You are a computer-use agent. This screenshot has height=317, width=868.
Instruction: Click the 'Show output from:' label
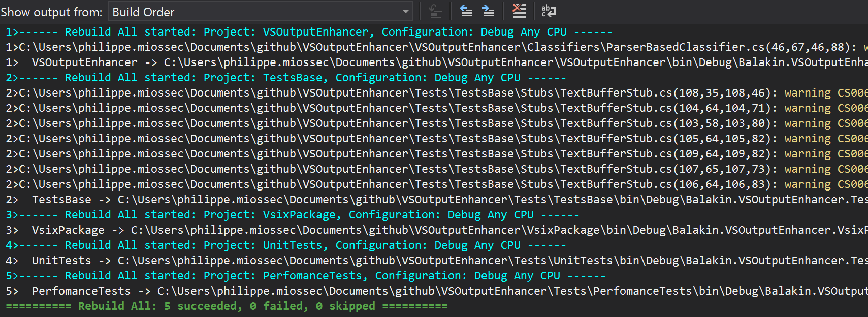pos(51,12)
